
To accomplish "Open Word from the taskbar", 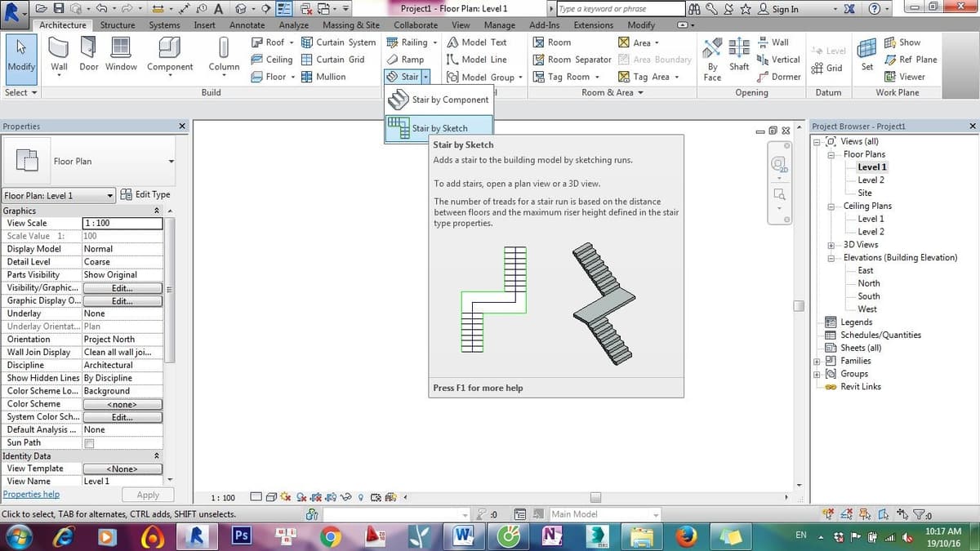I will [463, 535].
